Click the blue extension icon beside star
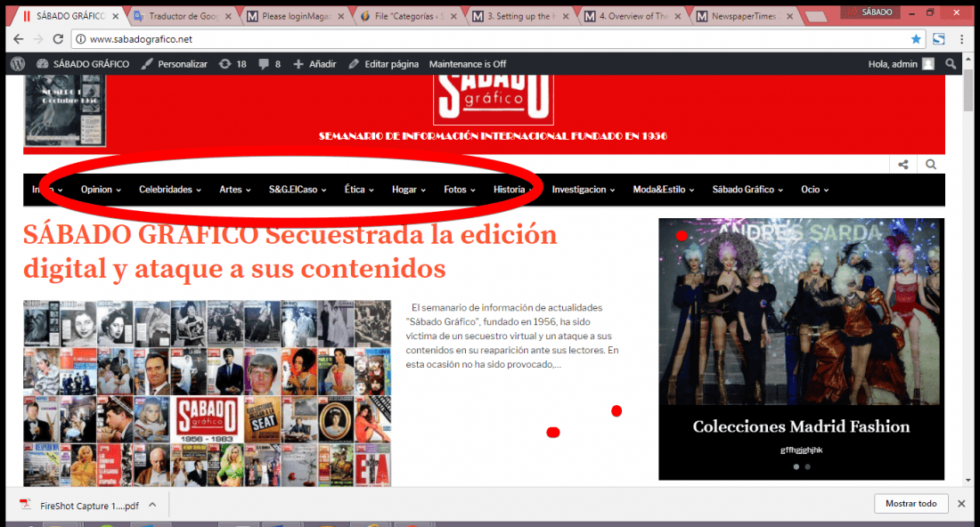This screenshot has height=527, width=980. point(939,38)
